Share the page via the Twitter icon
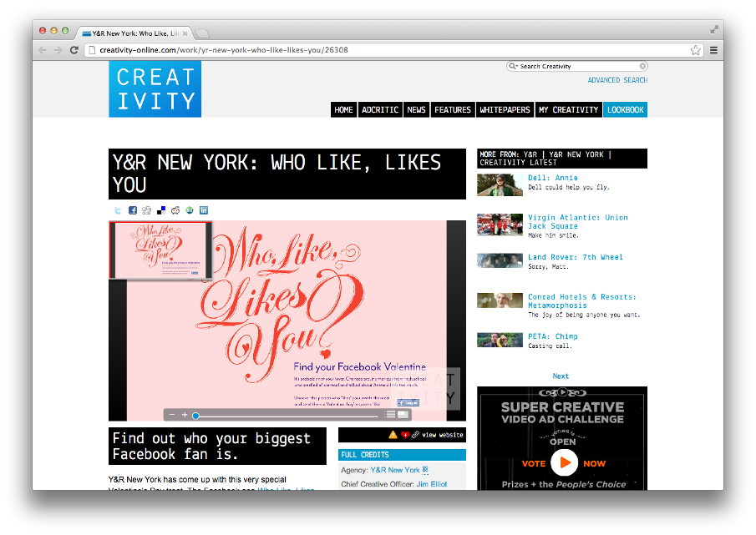The image size is (756, 535). click(118, 210)
